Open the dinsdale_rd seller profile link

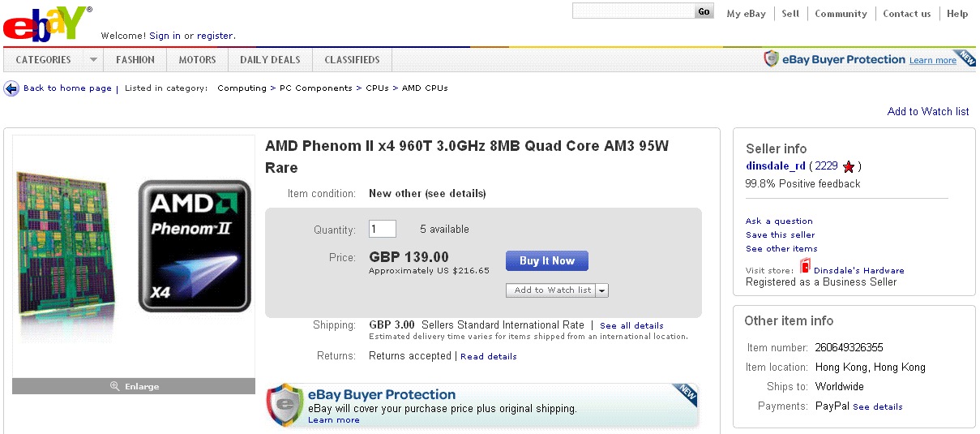pos(776,165)
